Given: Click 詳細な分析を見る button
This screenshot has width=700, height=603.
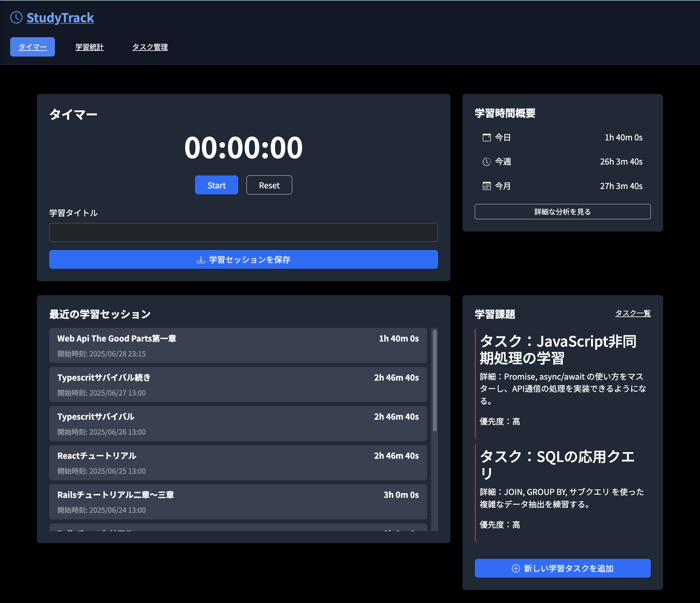Looking at the screenshot, I should pos(562,212).
